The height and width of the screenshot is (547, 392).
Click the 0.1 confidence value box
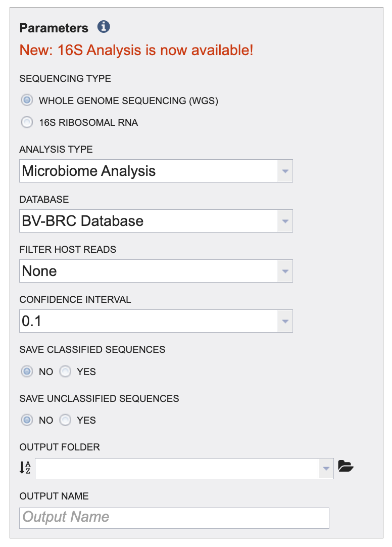(x=148, y=321)
